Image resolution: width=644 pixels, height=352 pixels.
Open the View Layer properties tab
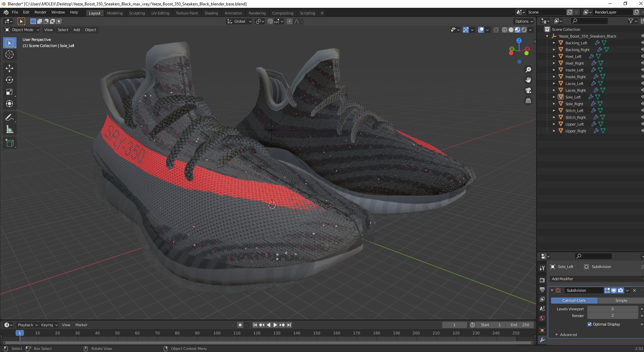click(542, 299)
